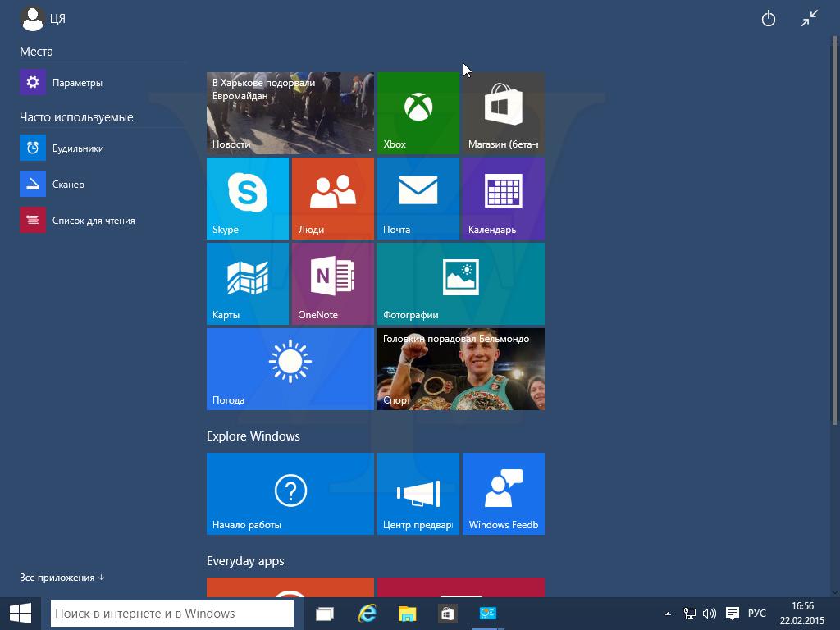Shrink the Start menu with resize arrows

coord(810,18)
